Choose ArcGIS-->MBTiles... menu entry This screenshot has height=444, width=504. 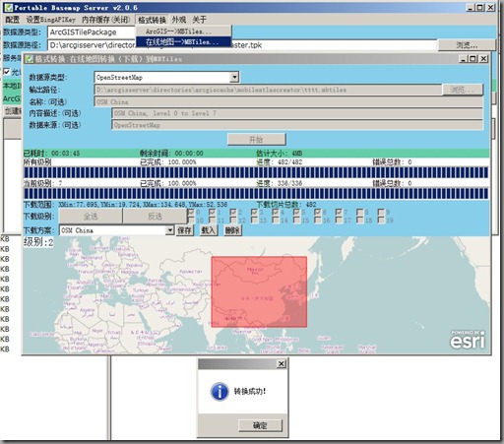pos(183,32)
